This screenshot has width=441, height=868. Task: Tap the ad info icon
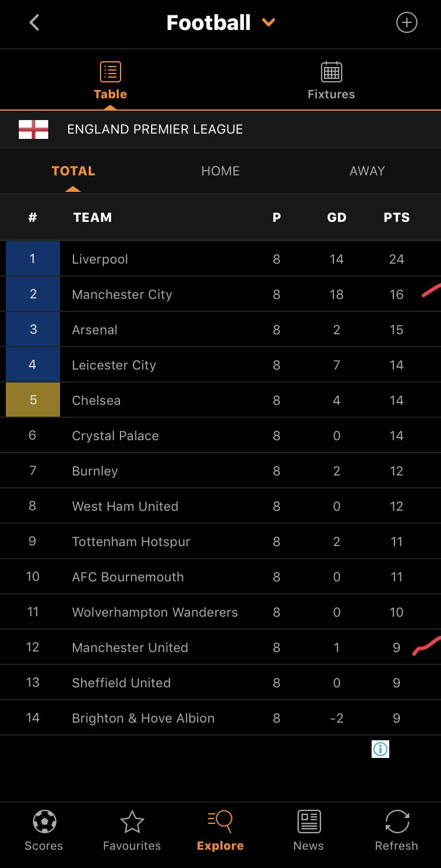[x=380, y=749]
